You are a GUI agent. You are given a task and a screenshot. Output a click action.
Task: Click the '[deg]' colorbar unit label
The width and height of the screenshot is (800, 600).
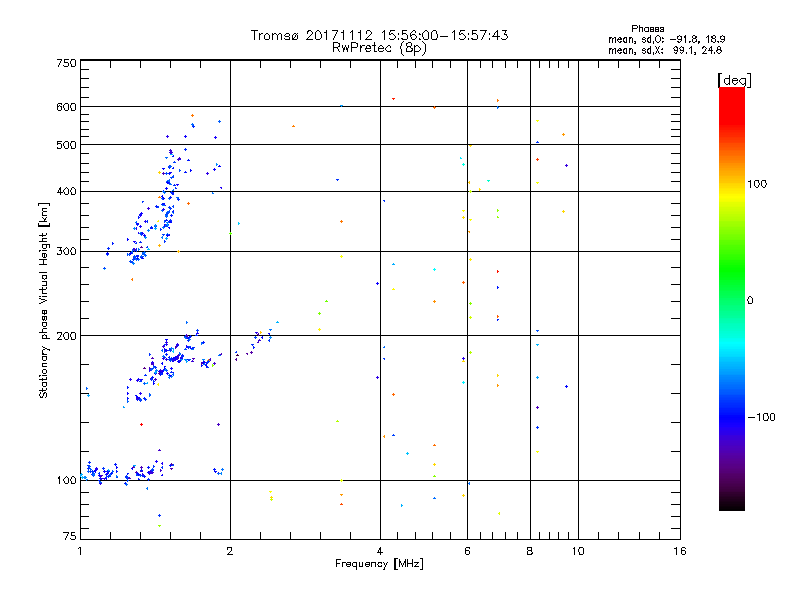click(734, 80)
